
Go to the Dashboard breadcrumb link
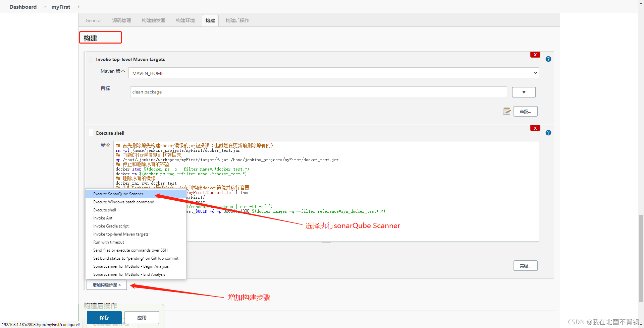[x=23, y=7]
